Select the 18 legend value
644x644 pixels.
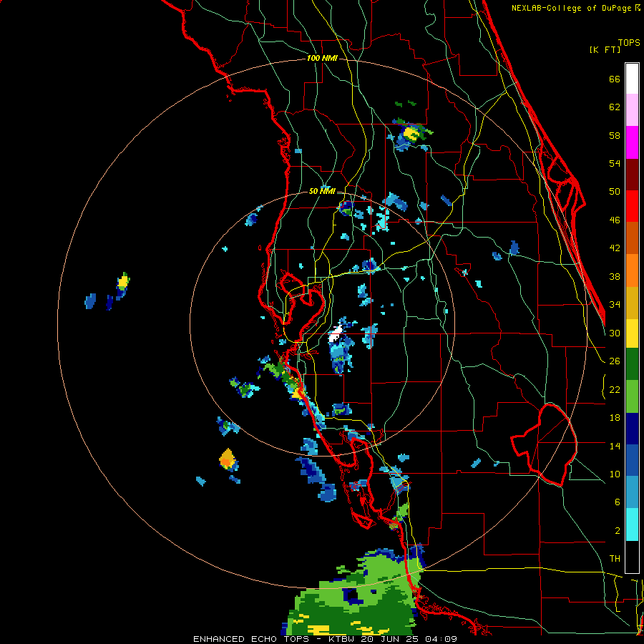point(615,417)
